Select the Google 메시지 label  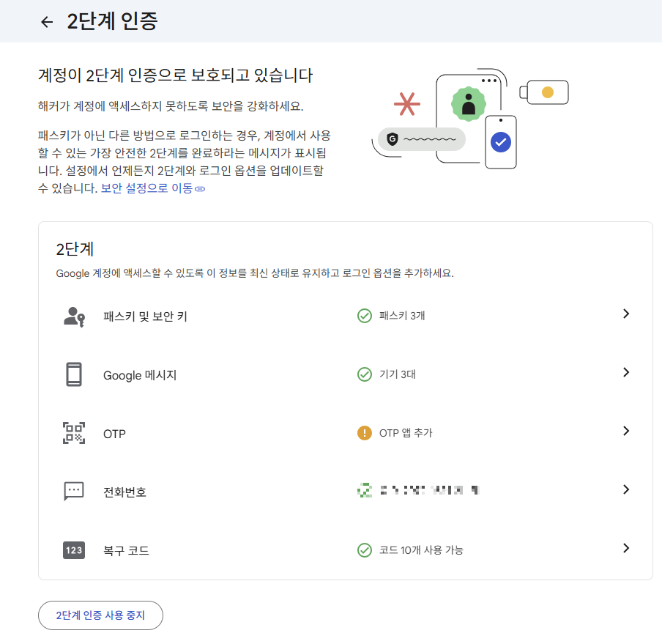click(140, 375)
